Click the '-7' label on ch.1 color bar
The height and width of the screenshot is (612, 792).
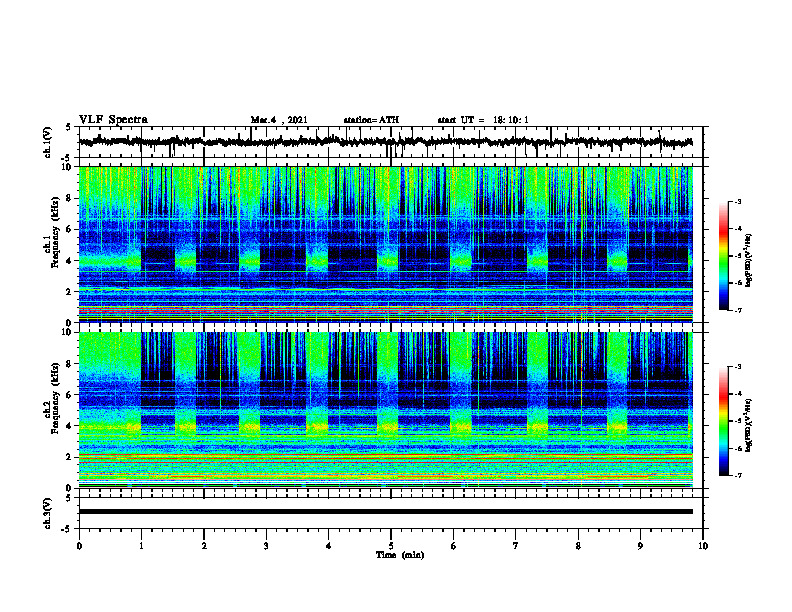(738, 310)
